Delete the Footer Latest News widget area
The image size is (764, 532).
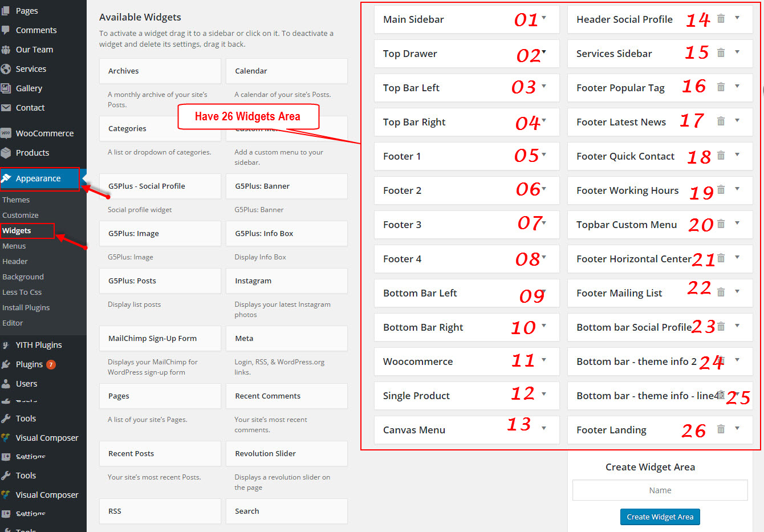pyautogui.click(x=721, y=121)
